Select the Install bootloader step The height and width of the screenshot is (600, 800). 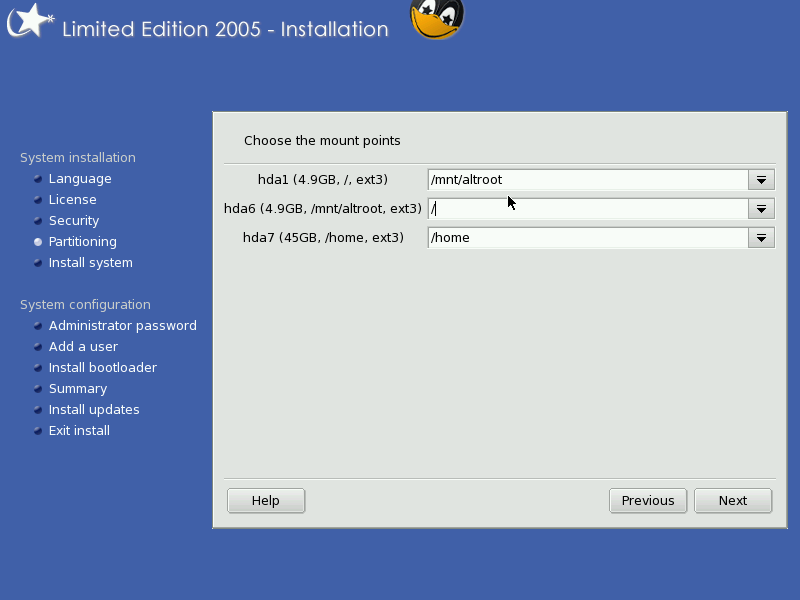[103, 367]
